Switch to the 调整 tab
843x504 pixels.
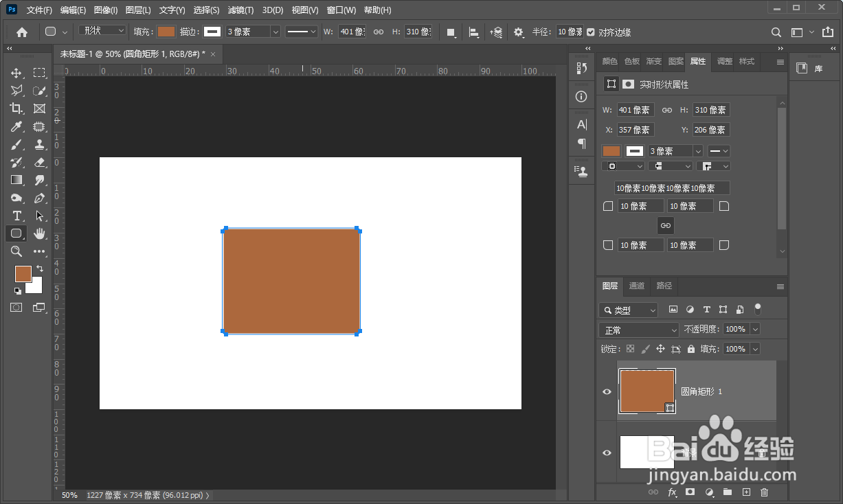click(725, 61)
